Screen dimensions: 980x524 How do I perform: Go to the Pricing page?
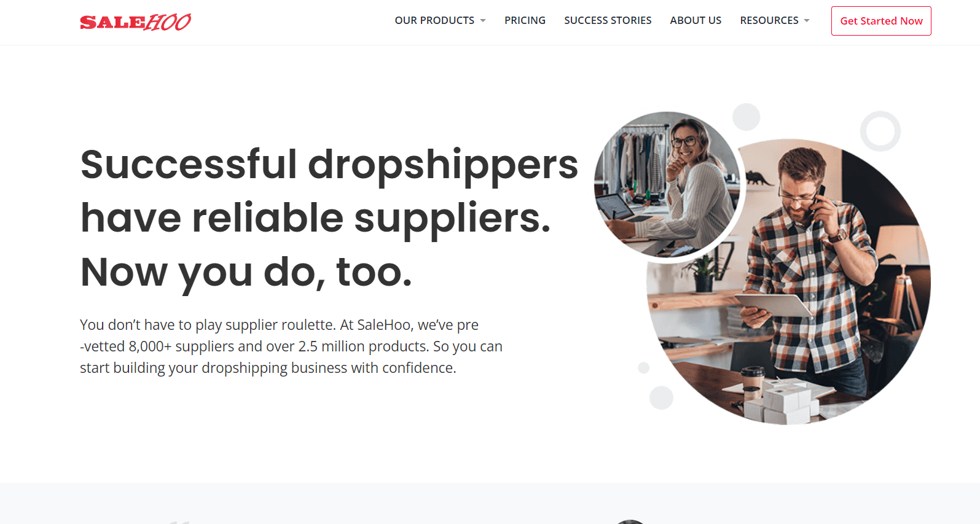(x=525, y=20)
